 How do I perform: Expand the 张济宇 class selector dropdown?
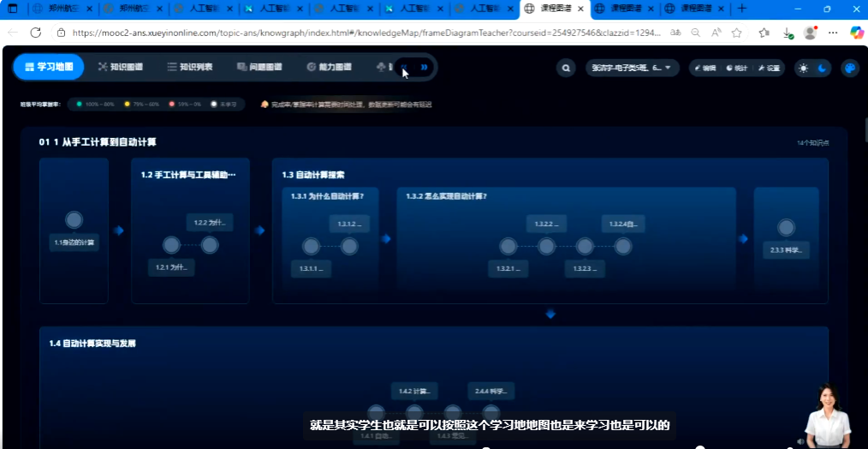pyautogui.click(x=633, y=68)
